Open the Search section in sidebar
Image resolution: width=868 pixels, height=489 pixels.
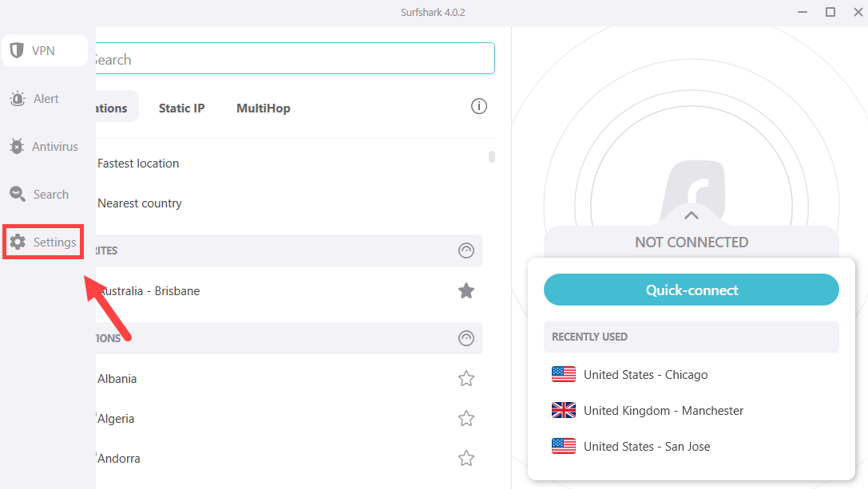[39, 194]
